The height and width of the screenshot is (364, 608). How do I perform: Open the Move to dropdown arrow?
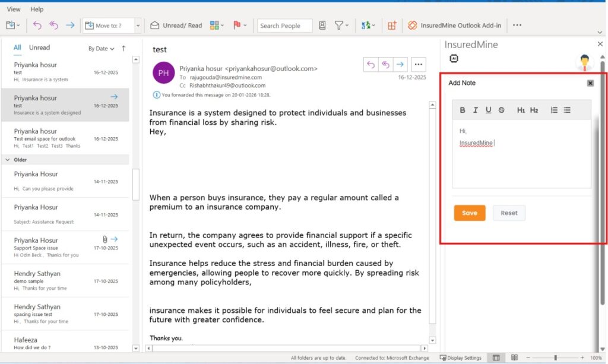coord(138,26)
